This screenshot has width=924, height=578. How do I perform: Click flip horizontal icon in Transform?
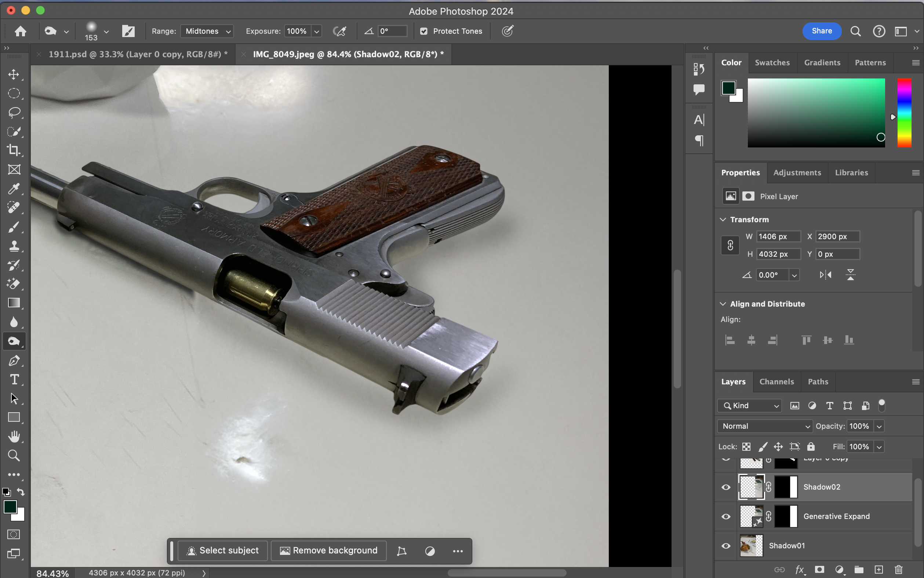pos(825,275)
